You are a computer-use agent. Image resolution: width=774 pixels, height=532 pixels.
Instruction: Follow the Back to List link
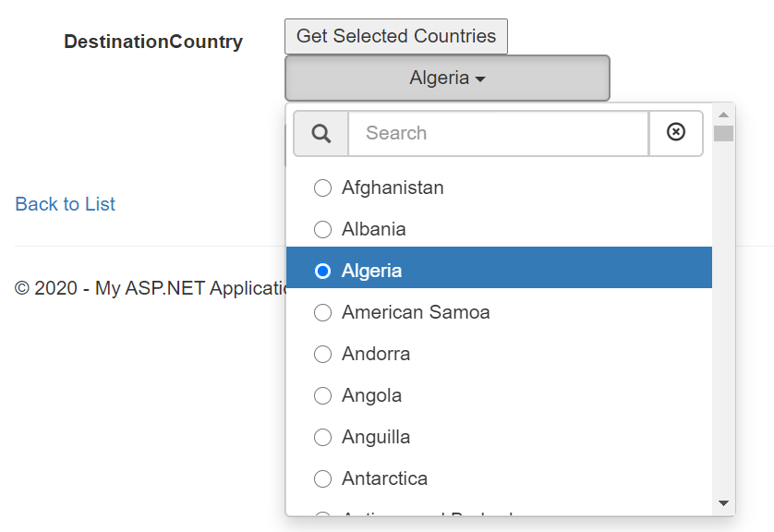click(x=65, y=204)
